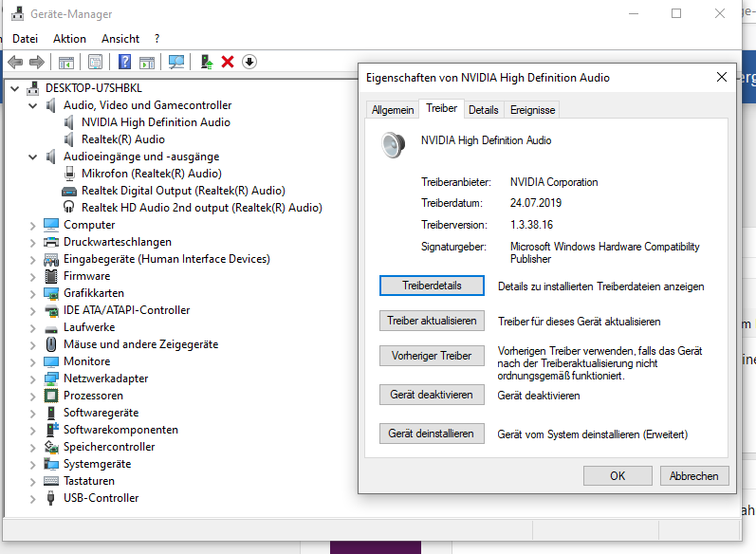Image resolution: width=756 pixels, height=554 pixels.
Task: Click the Softwaregeräte tree label
Action: (101, 413)
